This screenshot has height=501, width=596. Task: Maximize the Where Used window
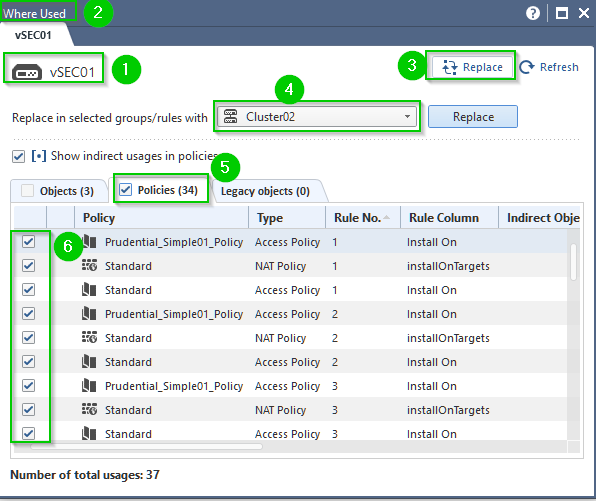[x=562, y=13]
